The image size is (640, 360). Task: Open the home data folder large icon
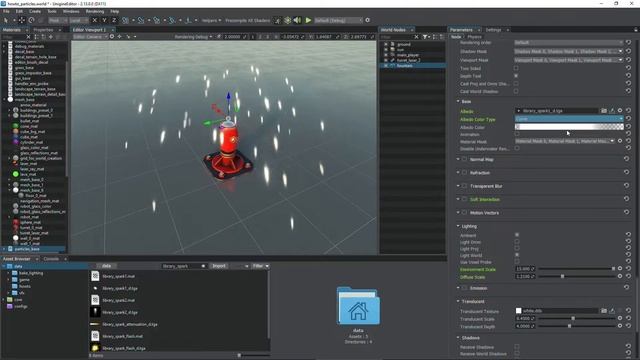[358, 306]
